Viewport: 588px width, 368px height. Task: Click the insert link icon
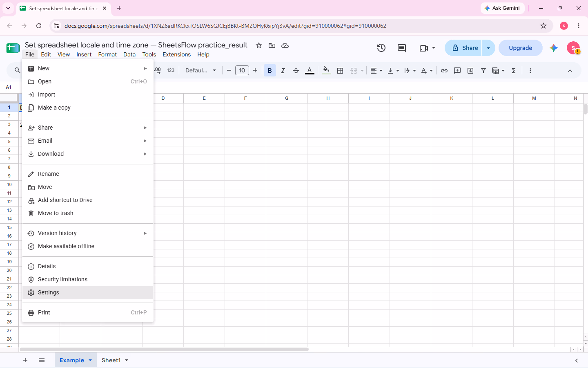click(x=444, y=71)
